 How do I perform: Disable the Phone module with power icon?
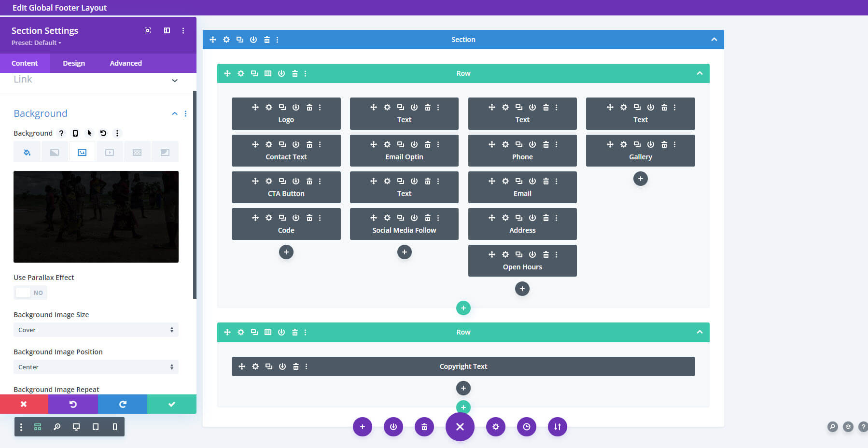(532, 144)
